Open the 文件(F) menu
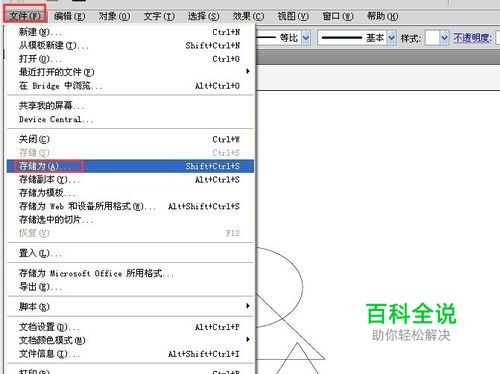The width and height of the screenshot is (500, 374). (x=25, y=15)
